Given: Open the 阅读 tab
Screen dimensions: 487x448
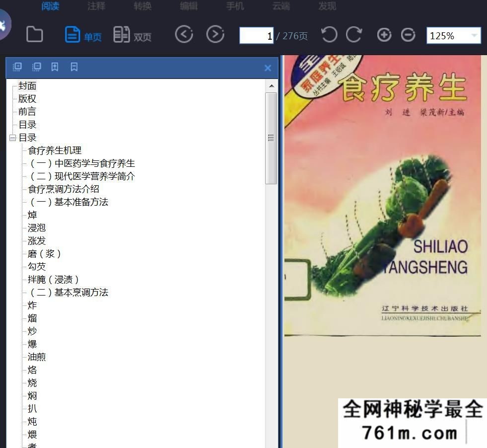Looking at the screenshot, I should coord(50,6).
